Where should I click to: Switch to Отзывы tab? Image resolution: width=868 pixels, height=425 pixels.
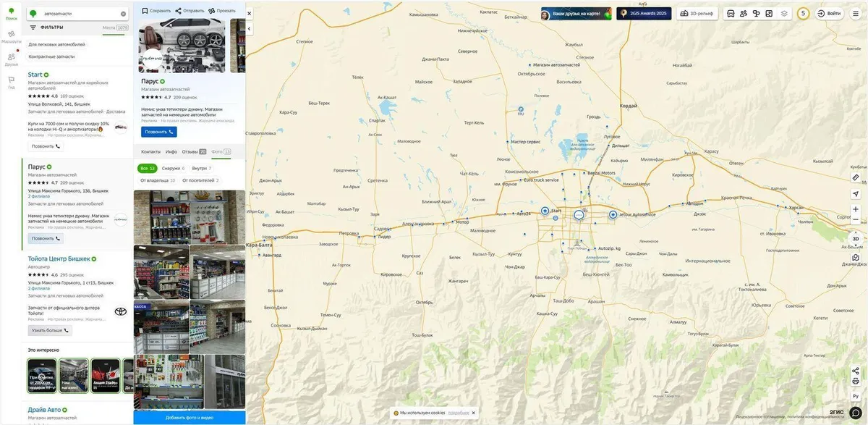(194, 152)
